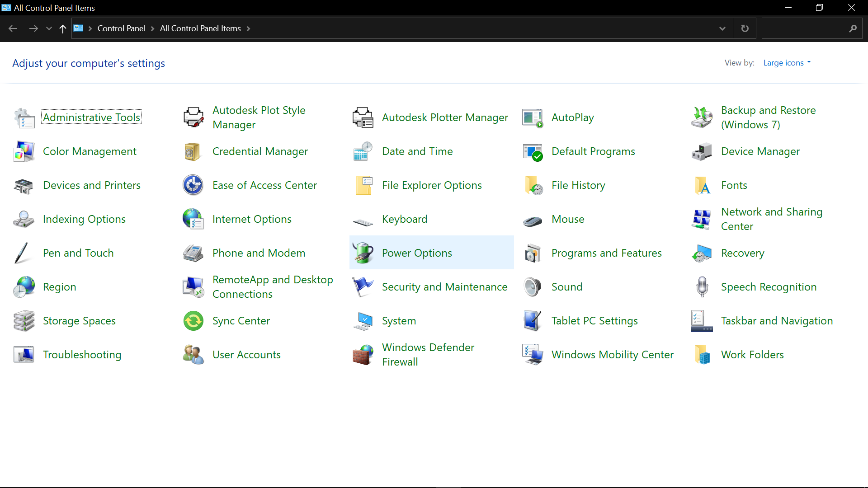Open the View by Large icons dropdown
Screen dimensions: 868x488
pyautogui.click(x=787, y=63)
